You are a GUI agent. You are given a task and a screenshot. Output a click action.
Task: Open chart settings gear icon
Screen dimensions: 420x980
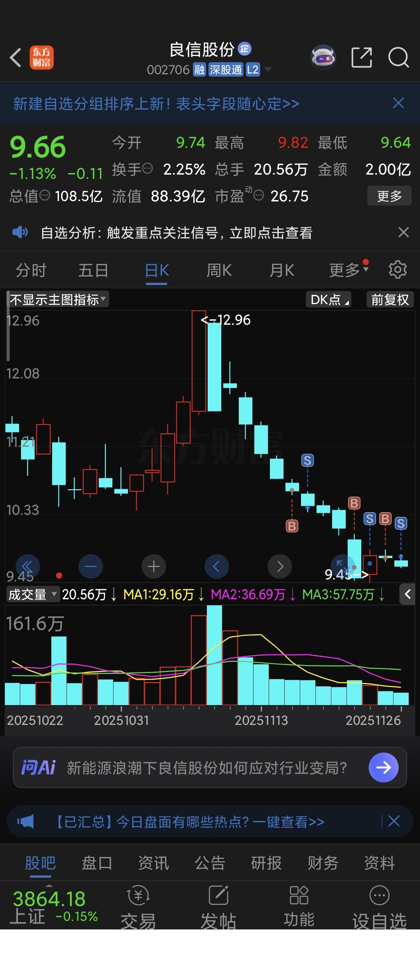point(398,269)
